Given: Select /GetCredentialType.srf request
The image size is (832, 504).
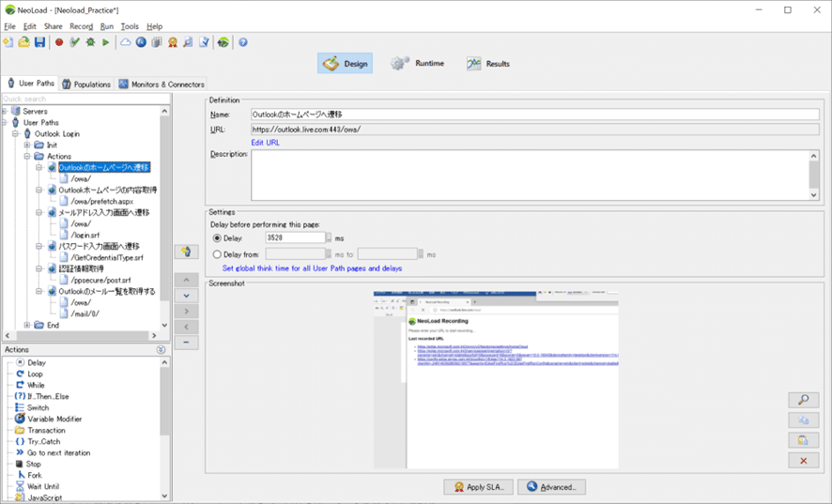Looking at the screenshot, I should 107,257.
